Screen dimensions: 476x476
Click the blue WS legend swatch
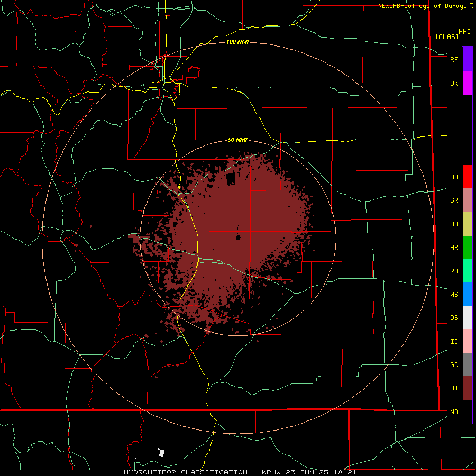coord(467,294)
